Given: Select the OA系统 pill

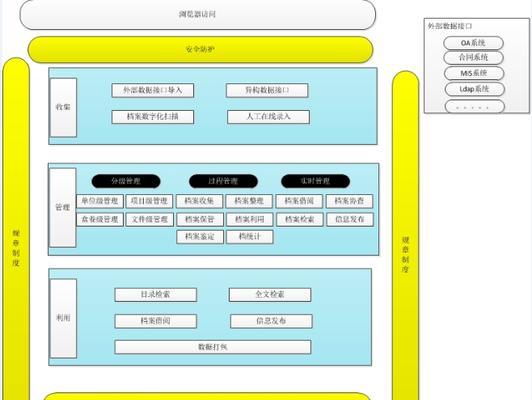Looking at the screenshot, I should [473, 43].
